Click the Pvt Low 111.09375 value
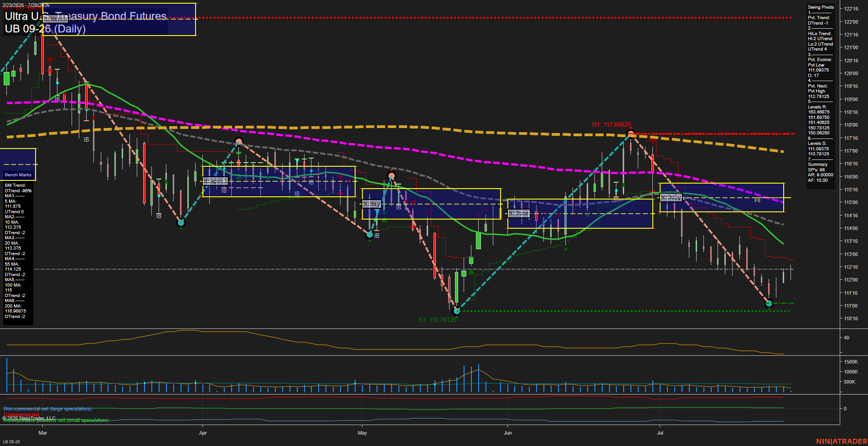This screenshot has width=868, height=446. pos(818,70)
